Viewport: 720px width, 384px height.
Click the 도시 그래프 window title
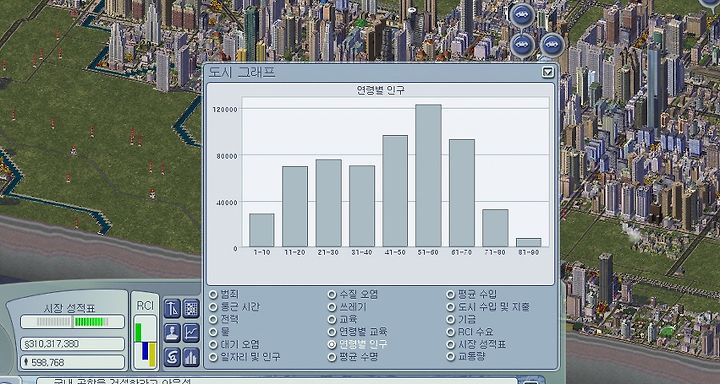click(x=242, y=72)
